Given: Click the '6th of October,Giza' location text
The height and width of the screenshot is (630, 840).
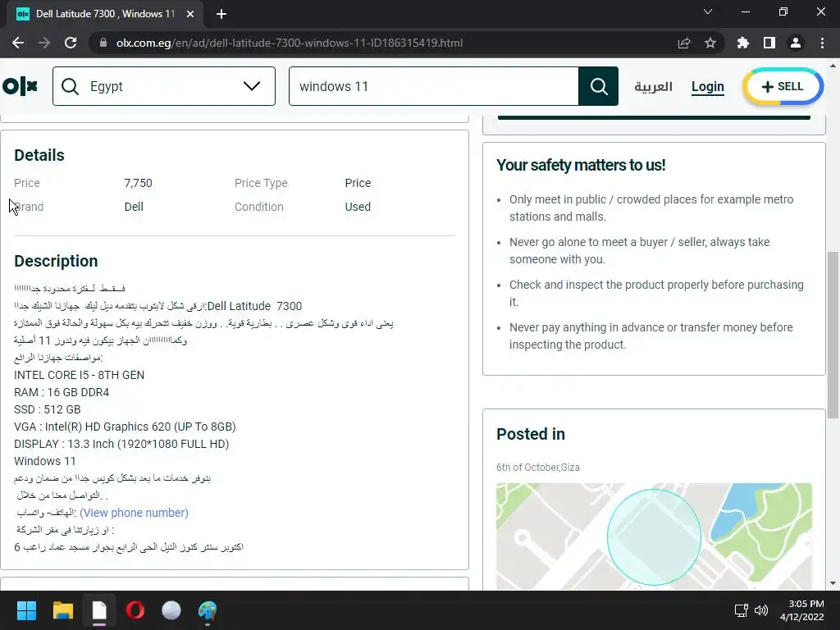Looking at the screenshot, I should [538, 467].
